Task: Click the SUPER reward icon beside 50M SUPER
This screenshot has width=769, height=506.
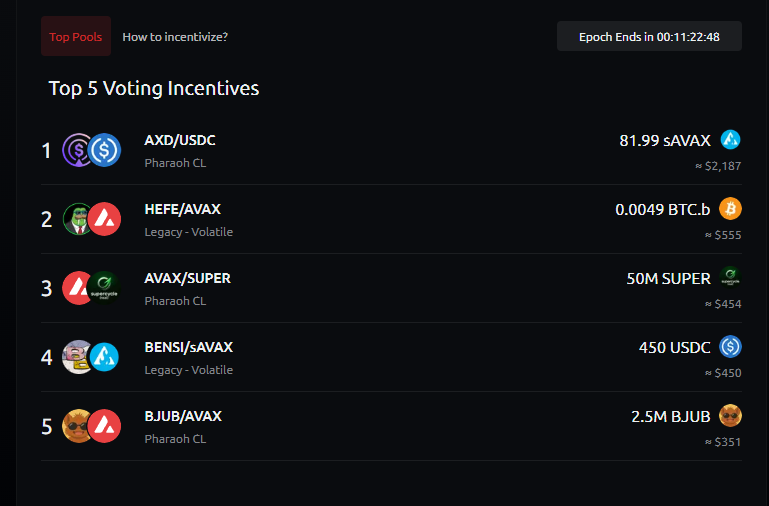Action: 730,278
